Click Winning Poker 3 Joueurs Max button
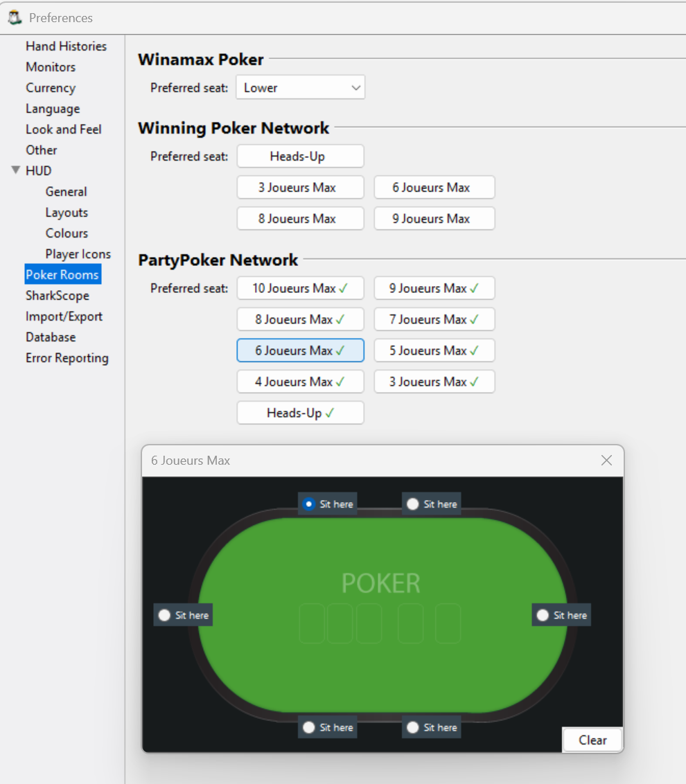Image resolution: width=686 pixels, height=784 pixels. point(300,188)
